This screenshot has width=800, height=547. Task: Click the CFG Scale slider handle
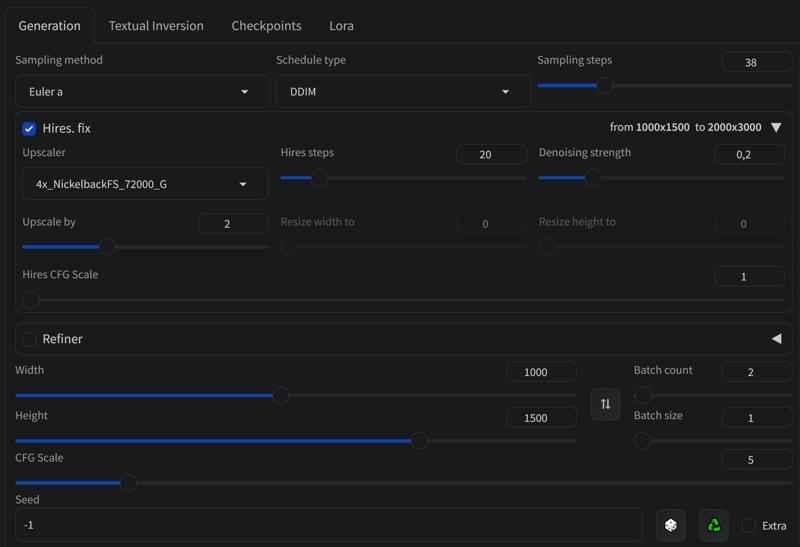click(128, 482)
